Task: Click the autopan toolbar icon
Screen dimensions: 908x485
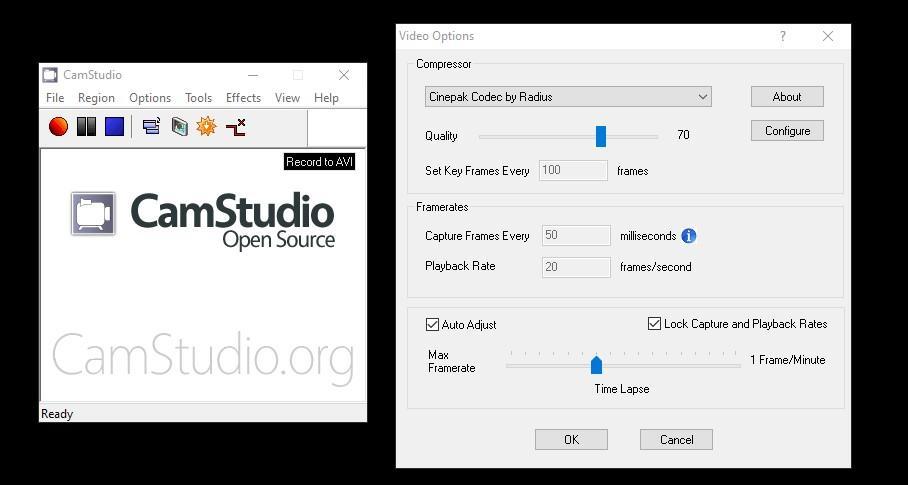Action: 236,126
